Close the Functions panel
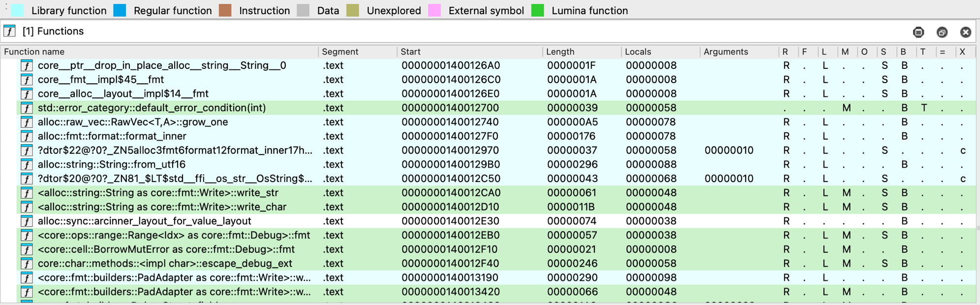This screenshot has height=305, width=980. (966, 32)
